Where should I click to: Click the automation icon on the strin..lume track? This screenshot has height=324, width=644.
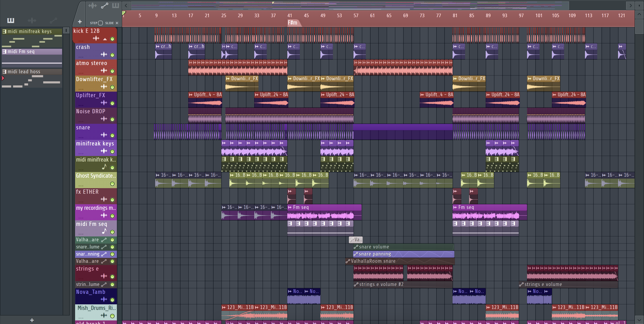(x=104, y=284)
